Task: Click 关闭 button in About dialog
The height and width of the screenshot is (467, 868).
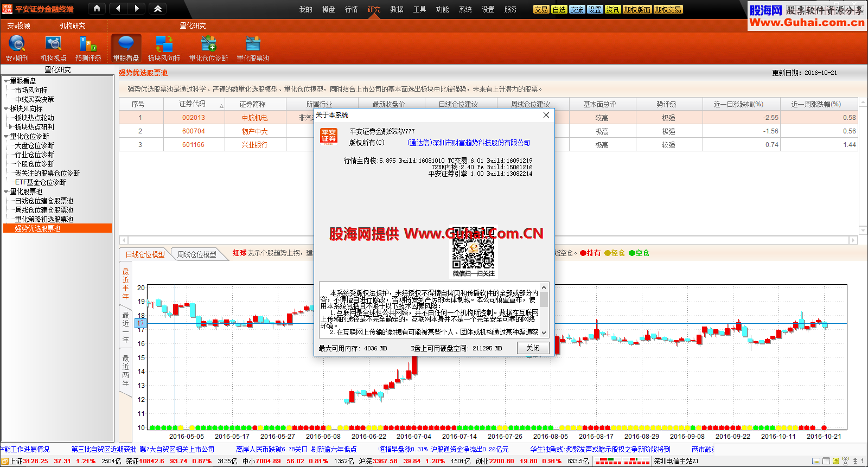Action: click(533, 348)
